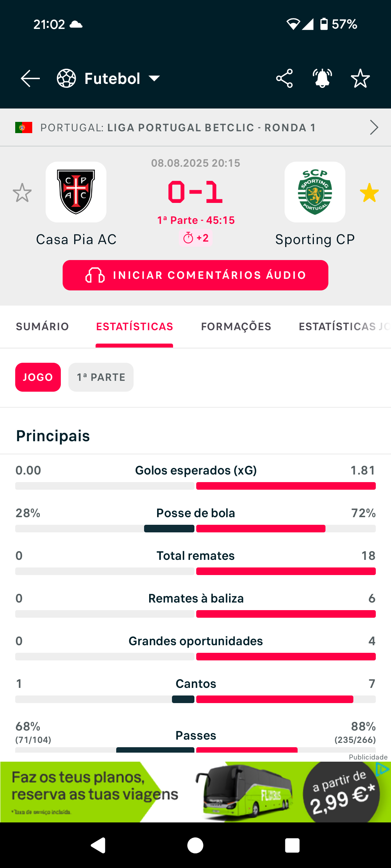Image resolution: width=391 pixels, height=868 pixels.
Task: Select the Jogo stats filter
Action: coord(38,377)
